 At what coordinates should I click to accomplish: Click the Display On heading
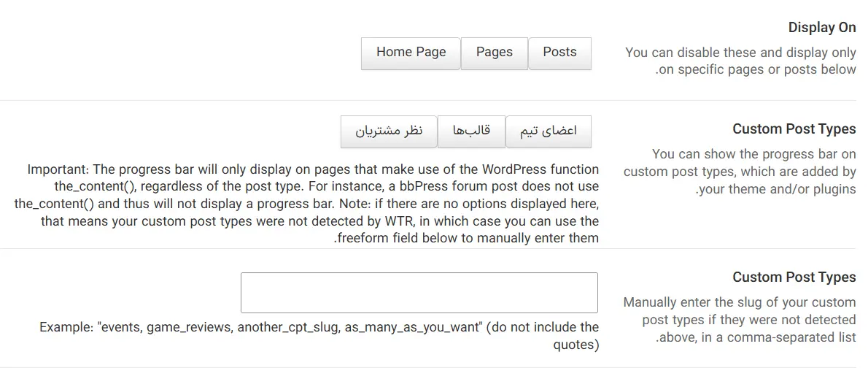coord(822,28)
